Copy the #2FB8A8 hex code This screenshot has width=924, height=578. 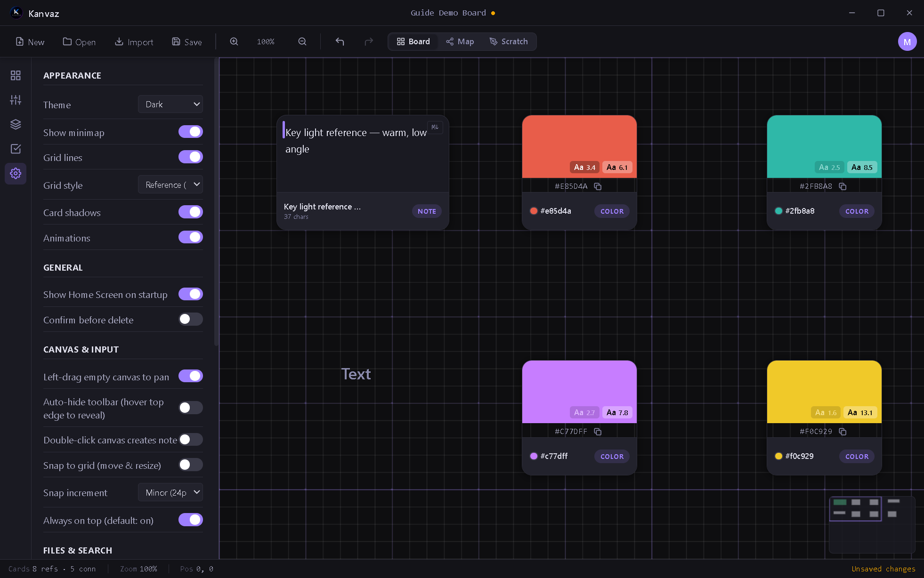click(843, 186)
